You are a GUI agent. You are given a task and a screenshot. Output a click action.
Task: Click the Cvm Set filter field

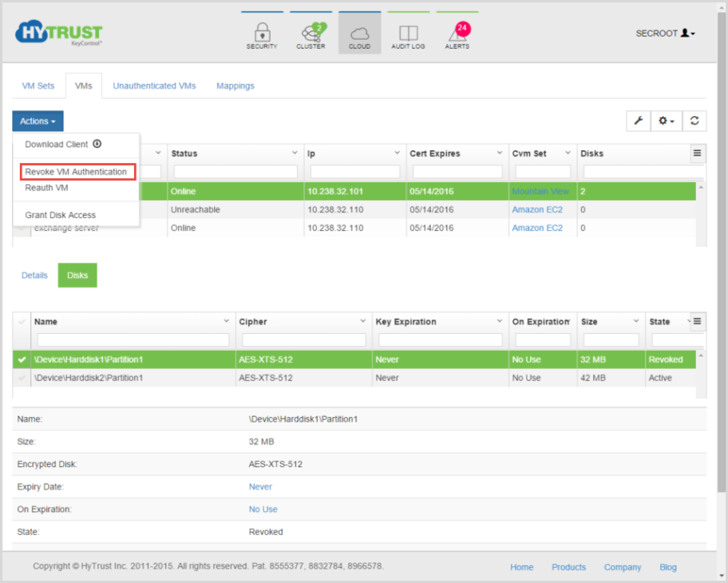pos(543,172)
